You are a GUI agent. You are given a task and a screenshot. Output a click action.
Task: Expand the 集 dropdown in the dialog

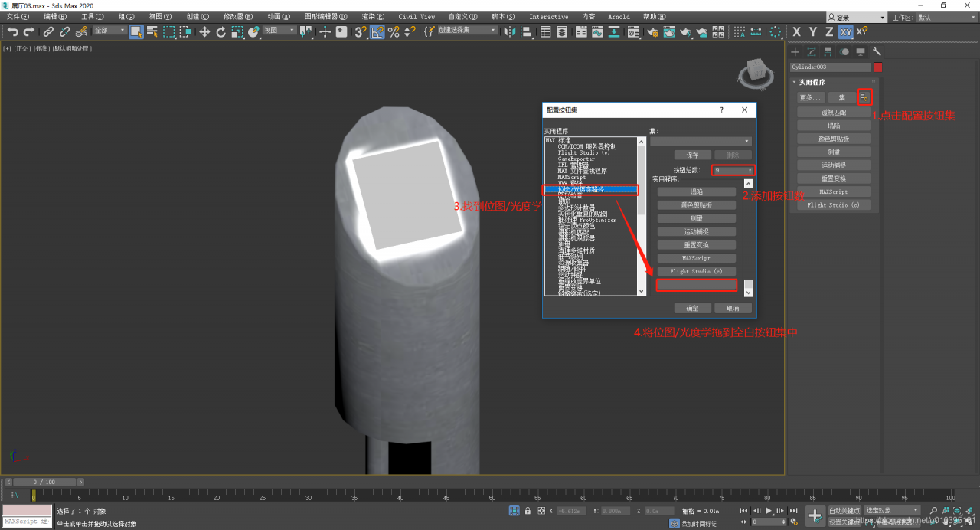point(700,141)
